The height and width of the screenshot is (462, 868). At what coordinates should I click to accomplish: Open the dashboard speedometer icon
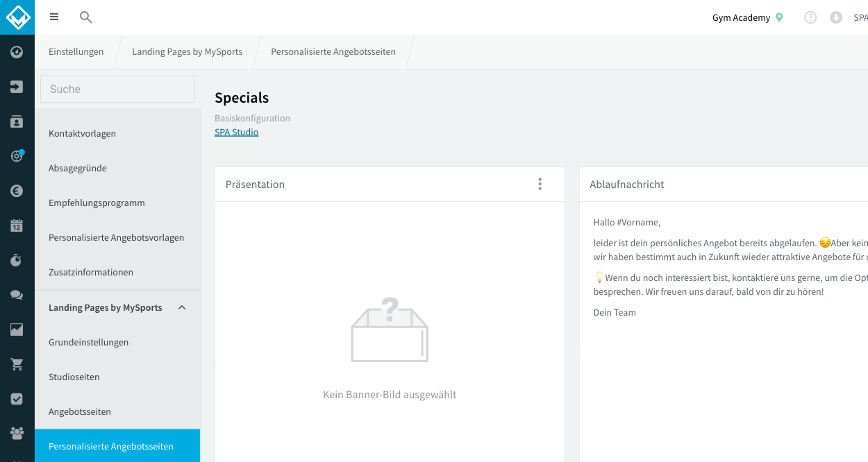tap(17, 52)
